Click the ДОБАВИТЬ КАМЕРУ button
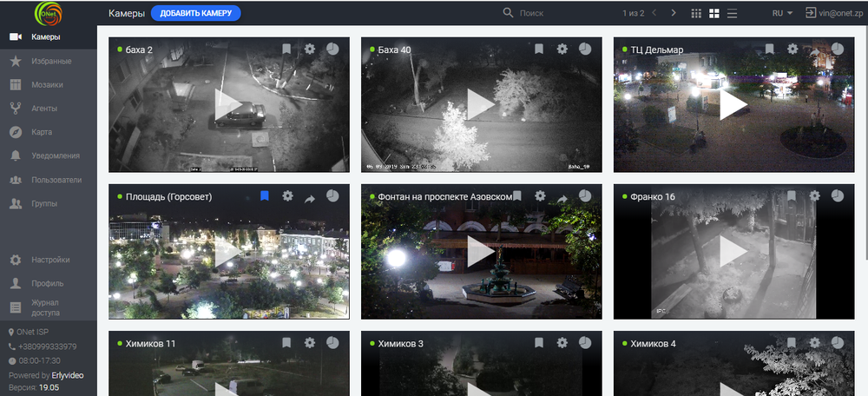 click(x=195, y=13)
